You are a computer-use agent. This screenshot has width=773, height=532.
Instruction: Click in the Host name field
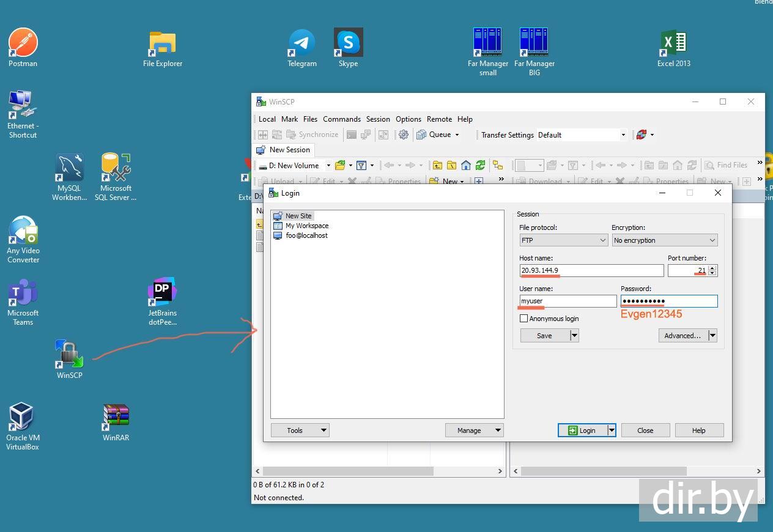pos(591,270)
